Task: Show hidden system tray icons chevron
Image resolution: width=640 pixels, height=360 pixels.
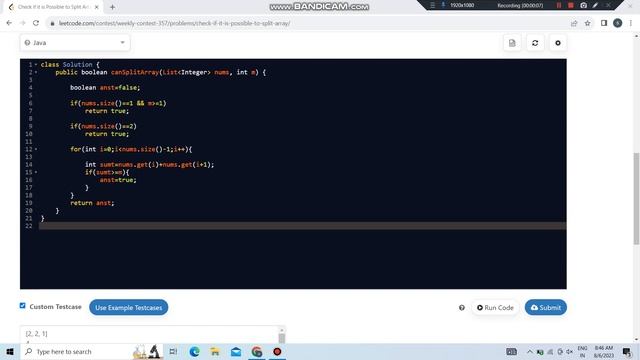Action: [x=529, y=351]
